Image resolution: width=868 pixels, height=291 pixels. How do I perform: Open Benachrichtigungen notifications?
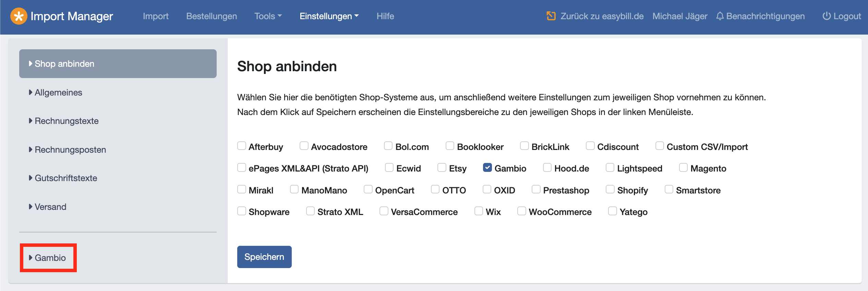coord(765,16)
